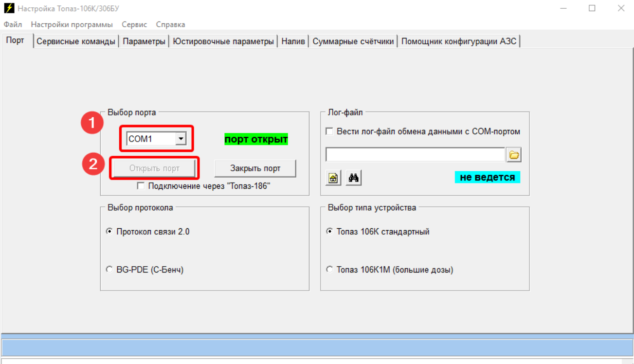Open Помощник конфигурации АЗС tab

pyautogui.click(x=459, y=41)
